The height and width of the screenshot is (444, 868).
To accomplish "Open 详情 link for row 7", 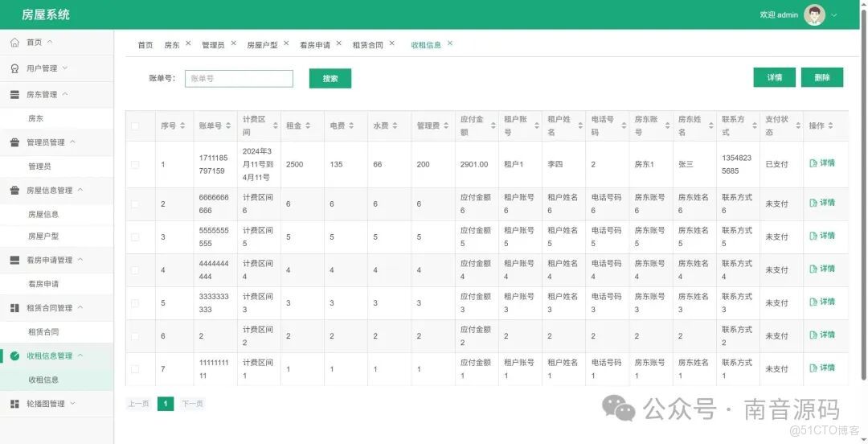I will tap(822, 368).
